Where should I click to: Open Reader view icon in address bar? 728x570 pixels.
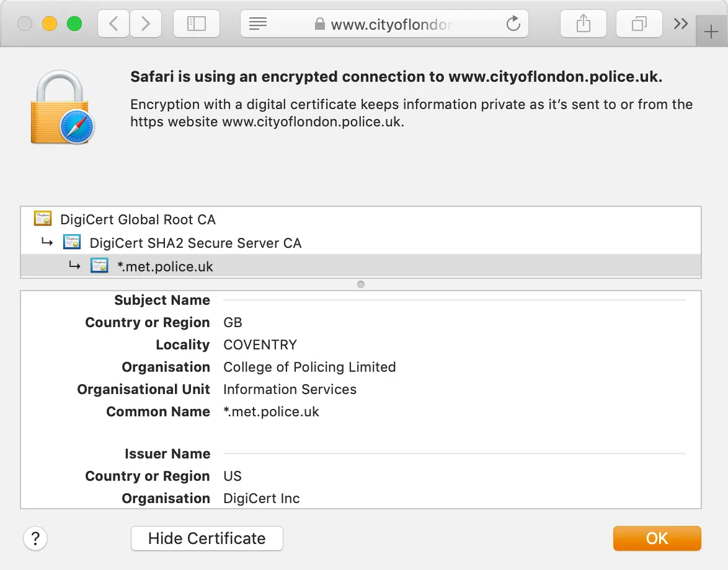point(258,23)
